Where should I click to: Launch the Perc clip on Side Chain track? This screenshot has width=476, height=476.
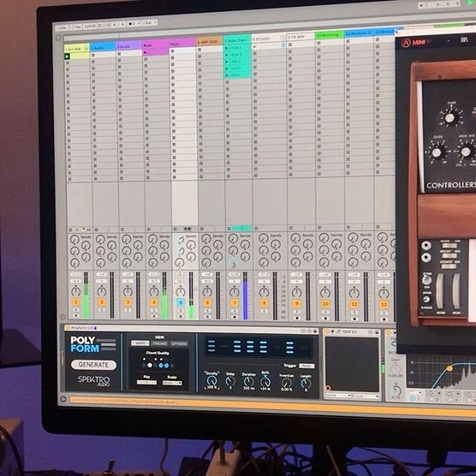click(x=226, y=75)
